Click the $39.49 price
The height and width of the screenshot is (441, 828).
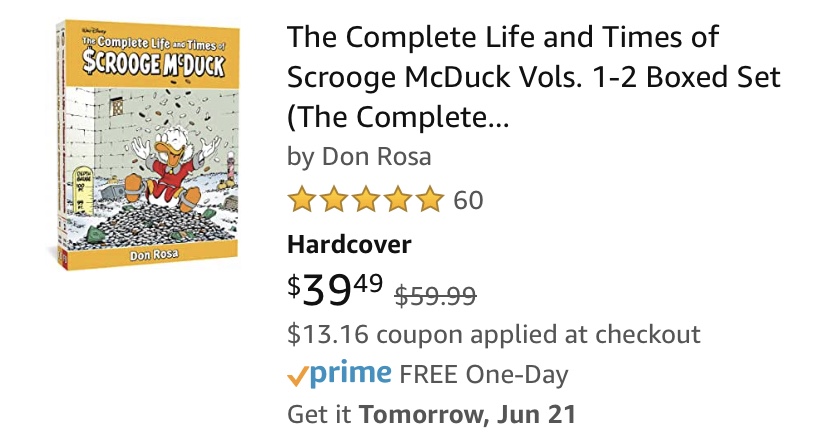pyautogui.click(x=335, y=291)
